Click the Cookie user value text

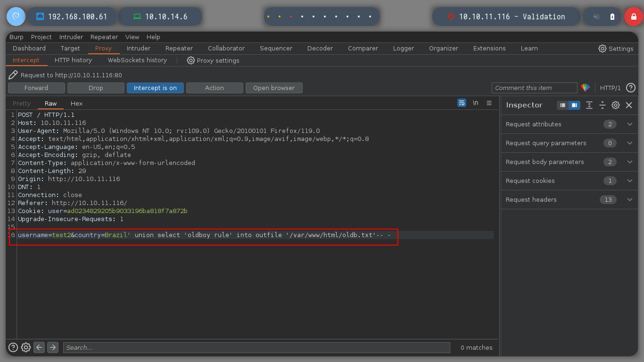tap(127, 211)
